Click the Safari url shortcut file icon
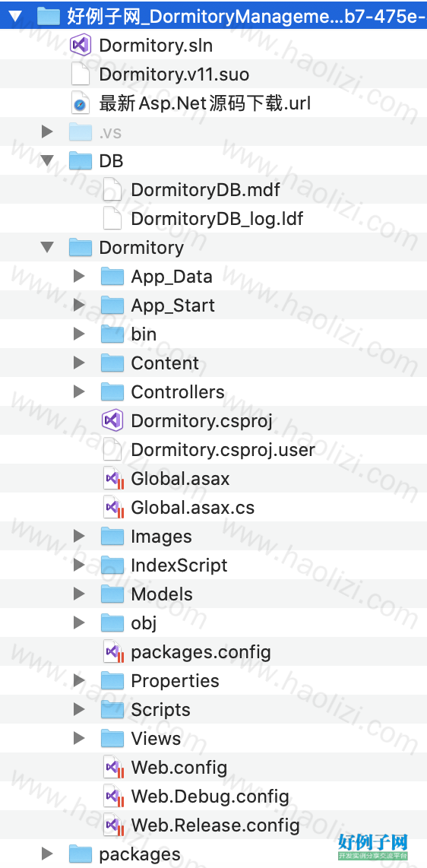427x868 pixels. (81, 103)
